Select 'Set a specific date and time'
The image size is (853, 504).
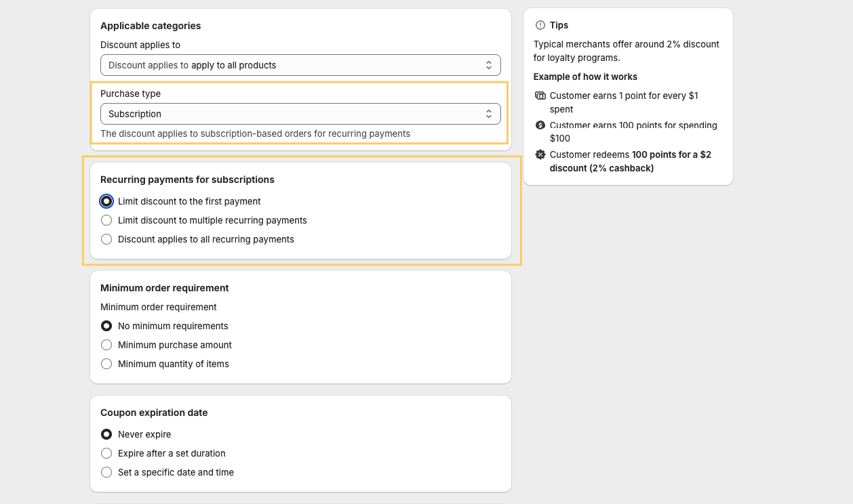[x=106, y=472]
